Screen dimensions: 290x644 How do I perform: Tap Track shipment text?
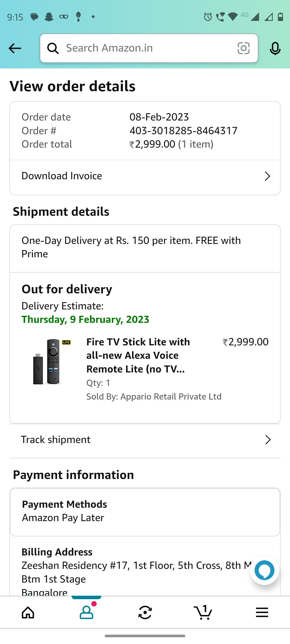[x=56, y=440]
